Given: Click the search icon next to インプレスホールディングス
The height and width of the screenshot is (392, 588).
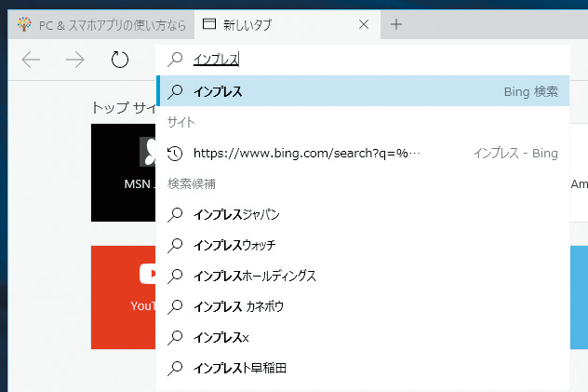Looking at the screenshot, I should [175, 277].
